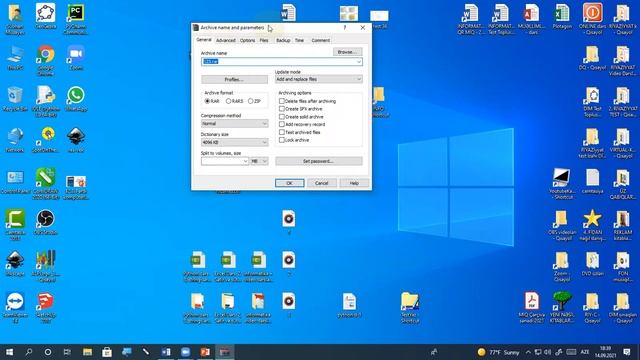Switch to the General tab
Screen dimensions: 640x360
(204, 40)
